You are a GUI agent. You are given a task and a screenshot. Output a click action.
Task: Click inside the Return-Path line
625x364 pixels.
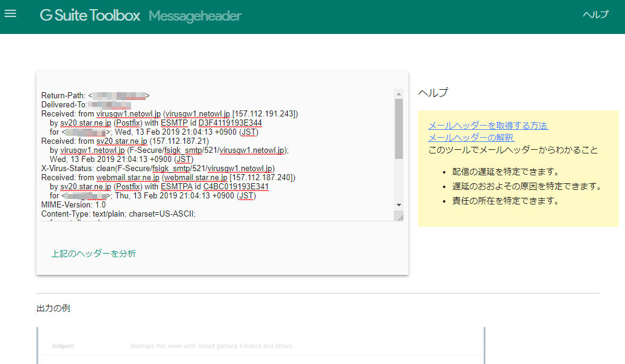point(95,96)
